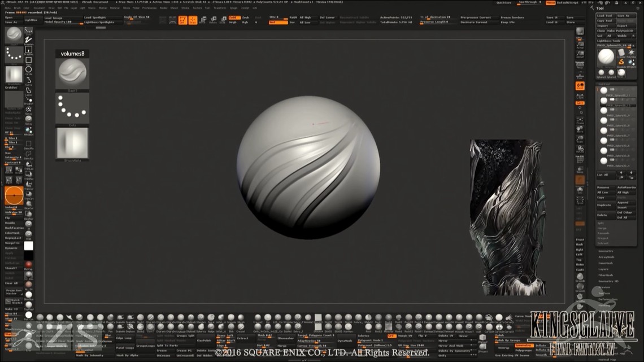The width and height of the screenshot is (644, 362).
Task: Click the armor reference image on canvas
Action: point(508,217)
